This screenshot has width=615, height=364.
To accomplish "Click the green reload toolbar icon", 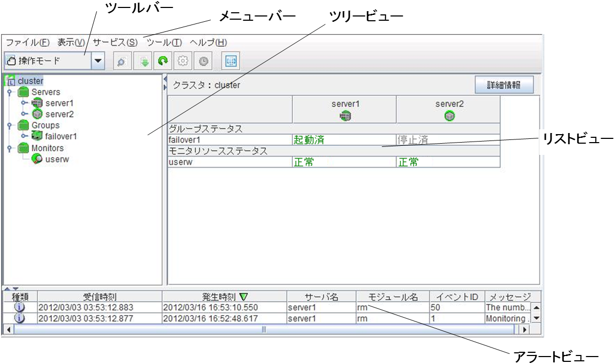I will [162, 61].
